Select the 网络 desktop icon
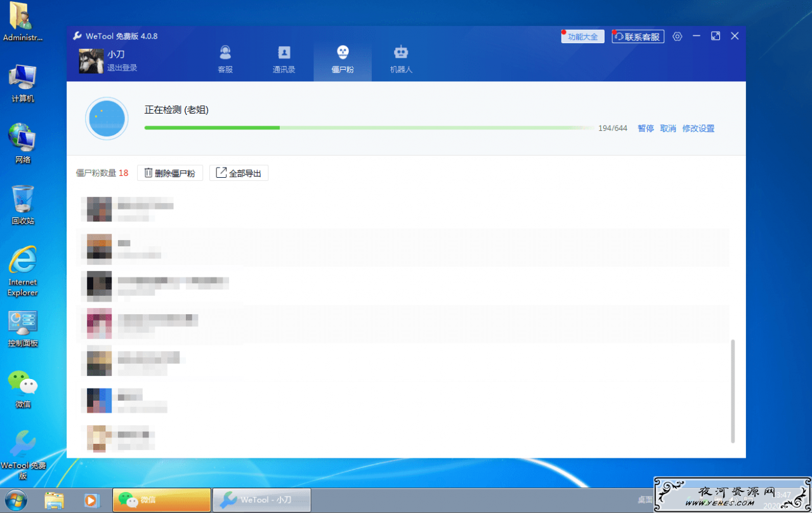This screenshot has width=812, height=513. click(x=23, y=144)
